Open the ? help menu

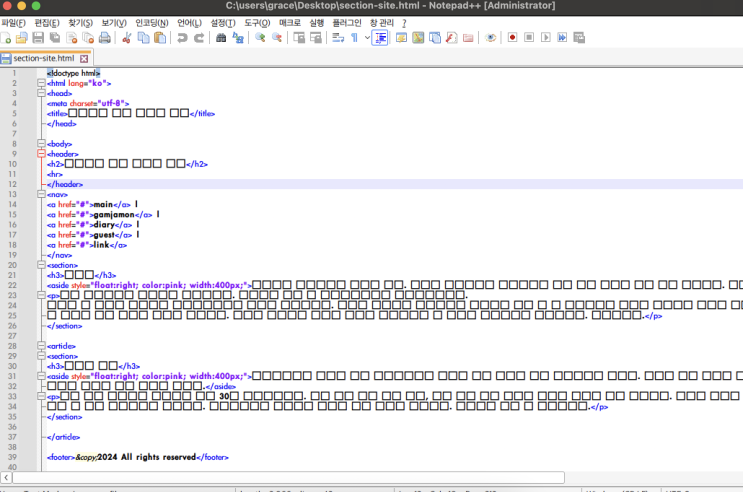[404, 23]
